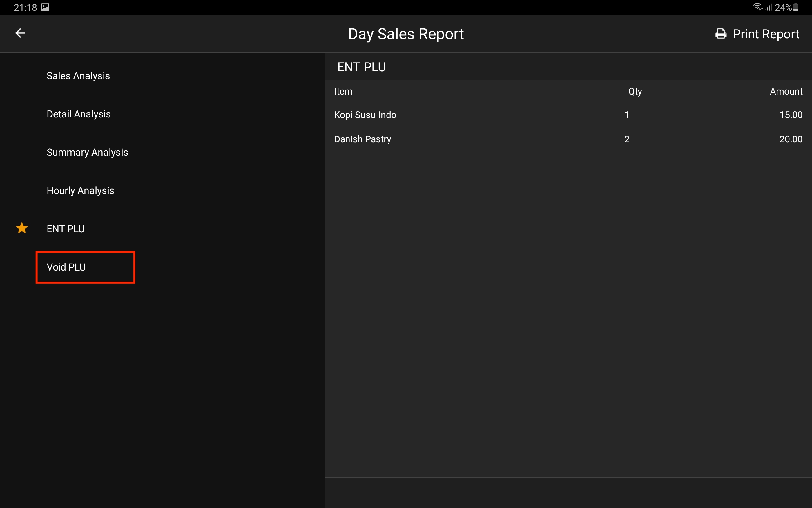Click the Qty column header

click(x=635, y=91)
